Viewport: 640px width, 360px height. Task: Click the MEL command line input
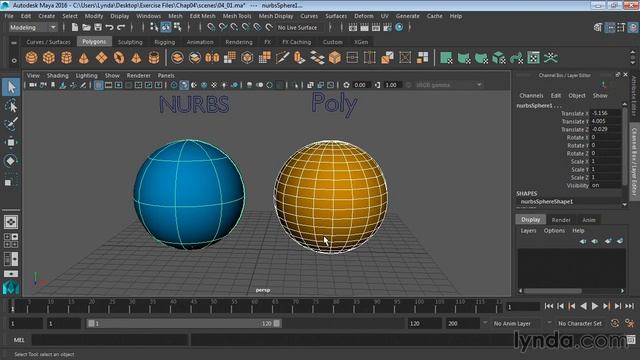click(x=109, y=340)
